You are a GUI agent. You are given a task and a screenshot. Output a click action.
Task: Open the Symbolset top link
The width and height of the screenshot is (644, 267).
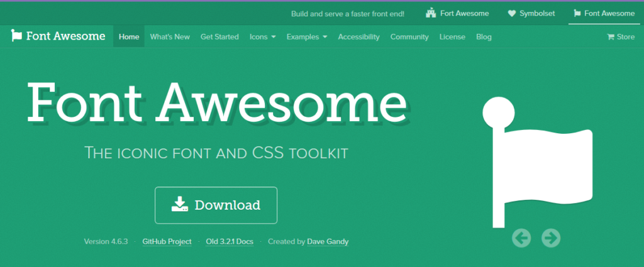pyautogui.click(x=531, y=14)
